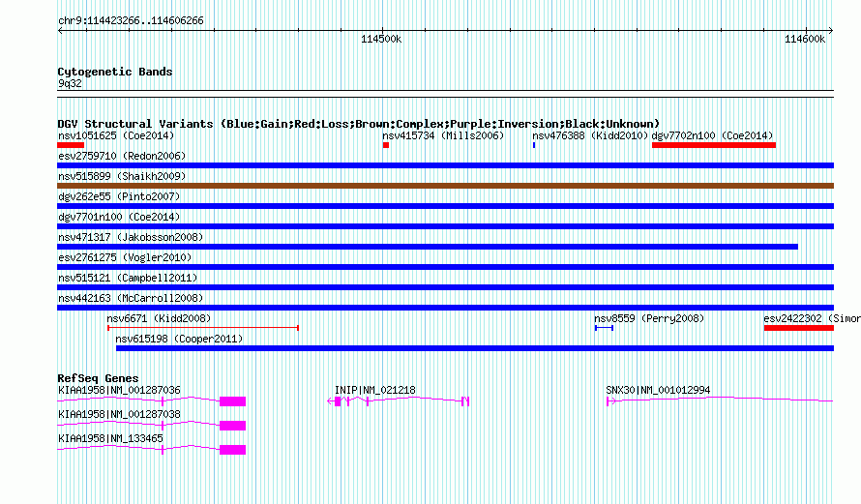This screenshot has width=861, height=504.
Task: Click the blue dgv262e55 gain bar
Action: tap(445, 206)
